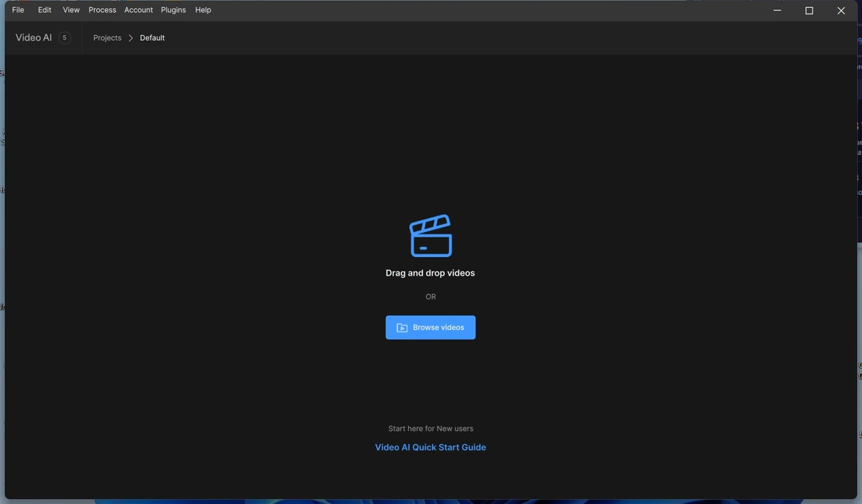This screenshot has height=504, width=862.
Task: Close the Video AI window
Action: (x=841, y=11)
